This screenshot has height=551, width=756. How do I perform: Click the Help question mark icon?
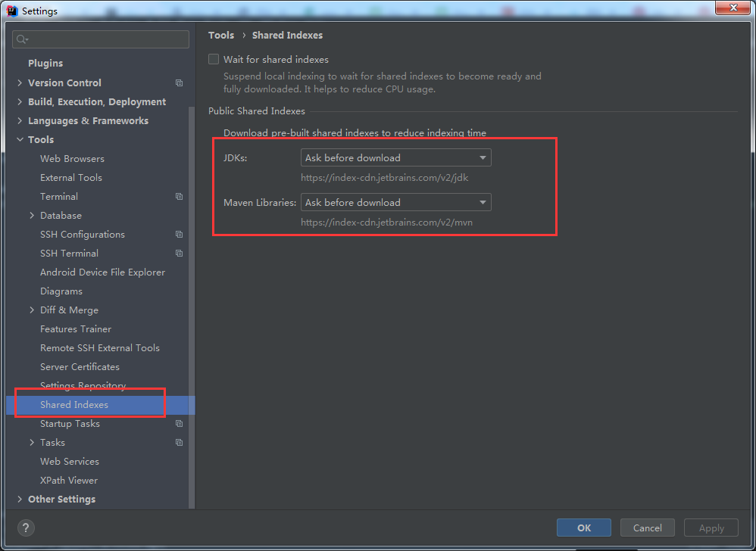click(x=25, y=528)
